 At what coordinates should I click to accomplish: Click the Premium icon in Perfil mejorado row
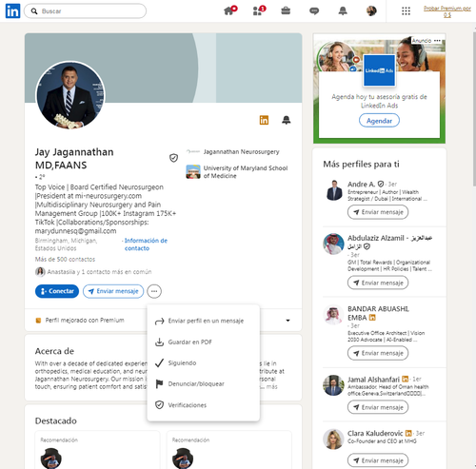tap(38, 321)
